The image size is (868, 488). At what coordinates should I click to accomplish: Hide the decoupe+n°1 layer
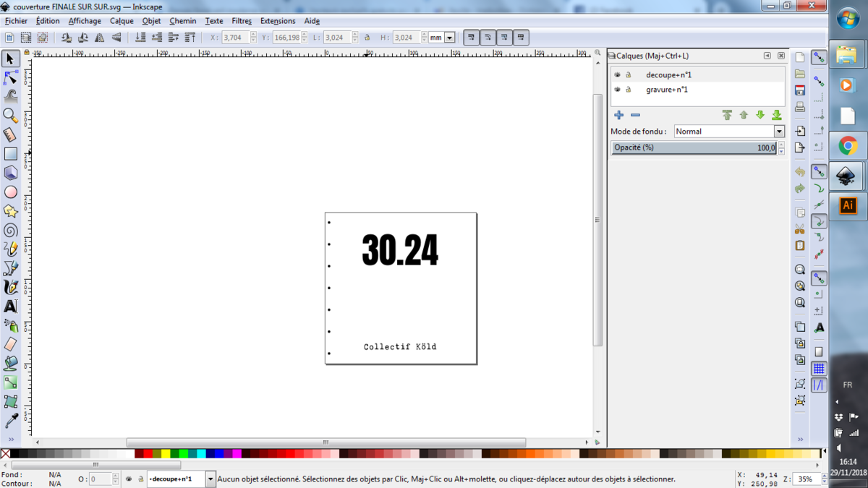tap(617, 74)
